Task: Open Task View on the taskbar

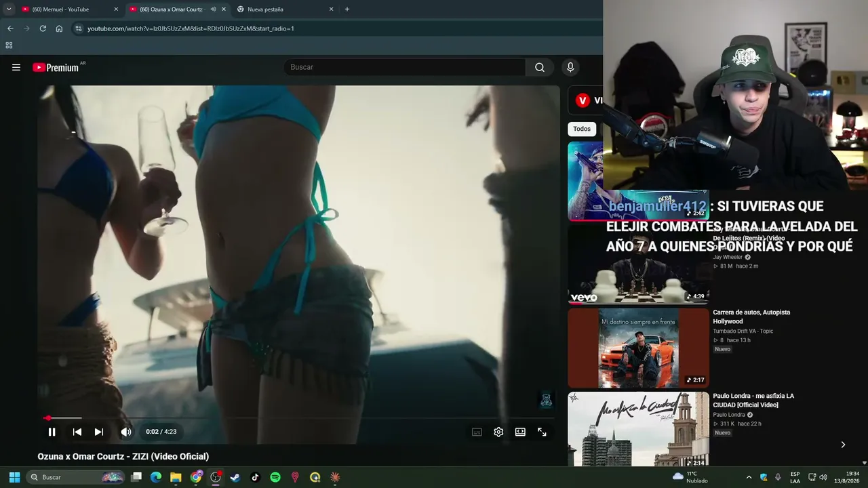Action: tap(136, 477)
